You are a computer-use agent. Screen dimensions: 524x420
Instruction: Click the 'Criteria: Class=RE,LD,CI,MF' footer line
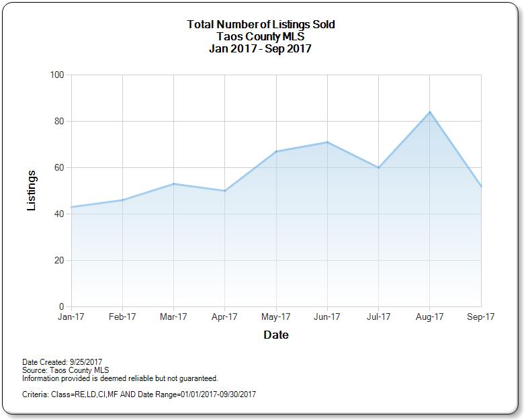pos(139,394)
